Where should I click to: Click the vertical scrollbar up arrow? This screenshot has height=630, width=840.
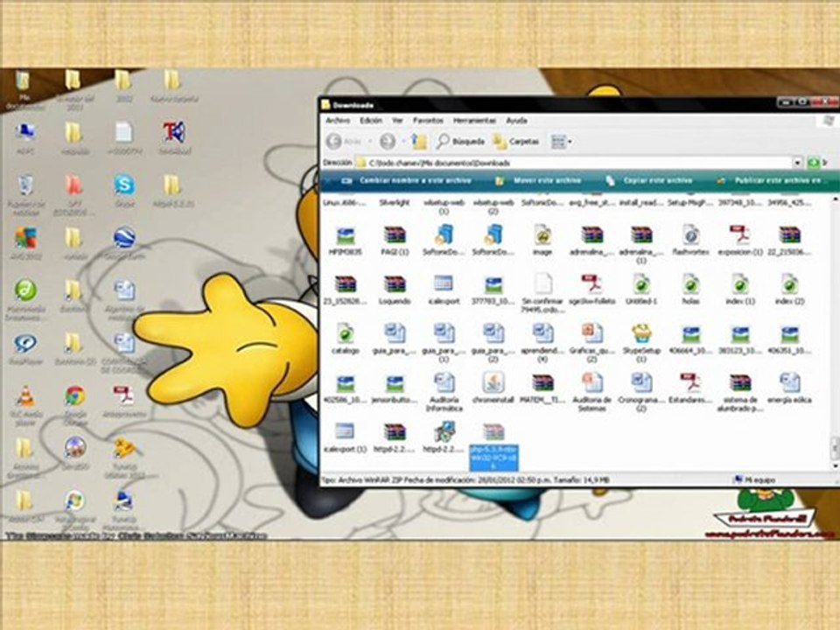(x=835, y=199)
